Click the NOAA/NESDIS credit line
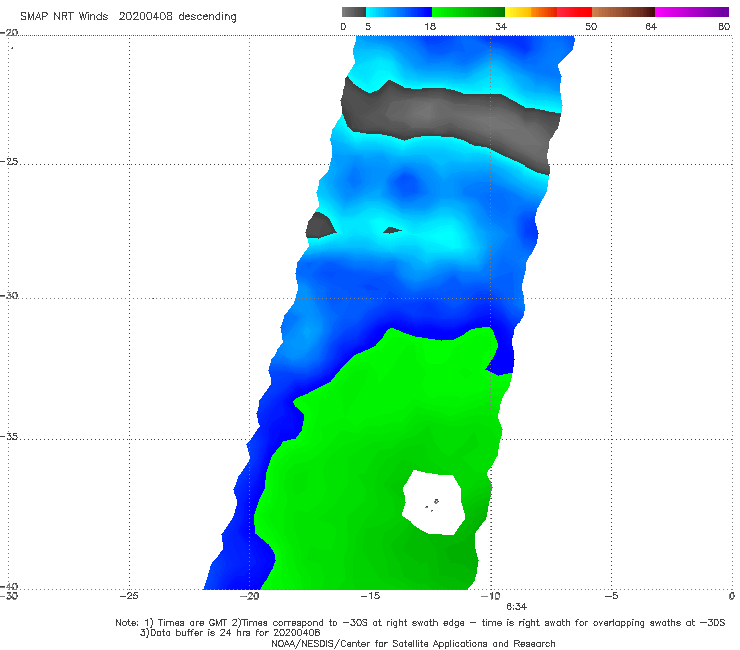 coord(413,644)
